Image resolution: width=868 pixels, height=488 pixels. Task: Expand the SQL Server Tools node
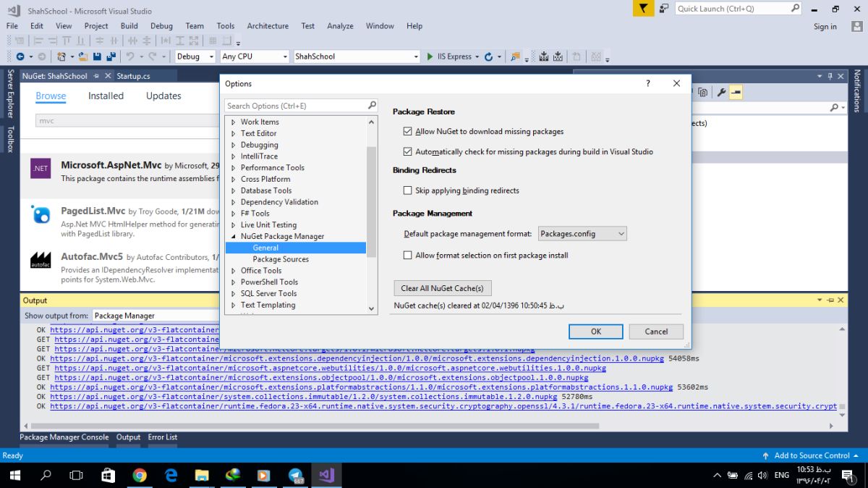pyautogui.click(x=233, y=293)
